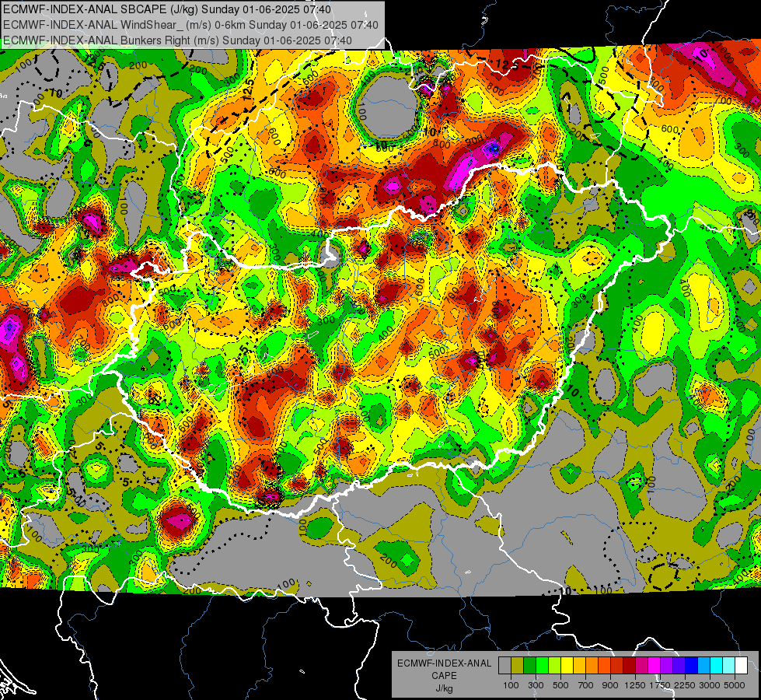Image resolution: width=761 pixels, height=700 pixels.
Task: Select the bright magenta swatch before 1750
Action: 655,665
